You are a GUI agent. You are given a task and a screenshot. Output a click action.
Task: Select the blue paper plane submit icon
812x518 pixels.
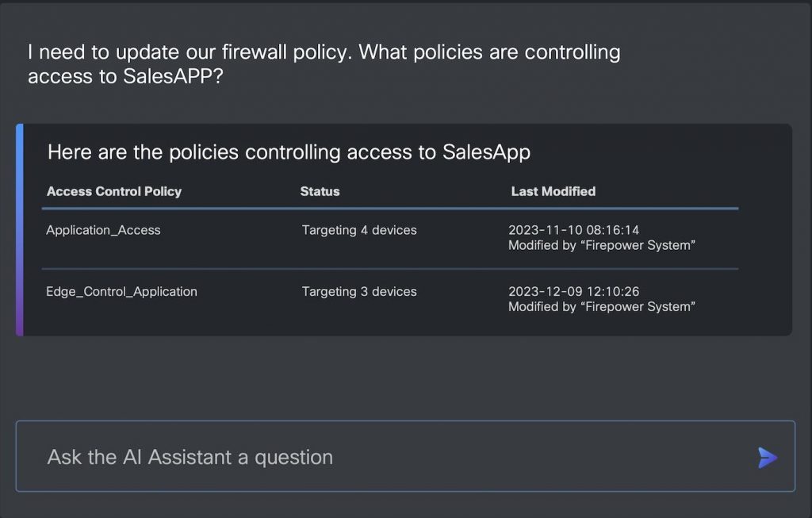point(766,457)
